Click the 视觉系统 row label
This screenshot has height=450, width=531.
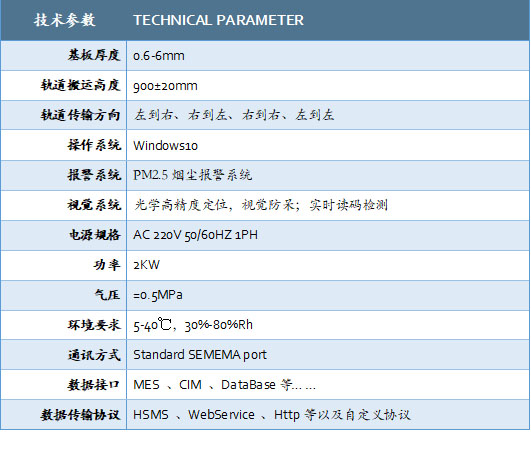(94, 205)
